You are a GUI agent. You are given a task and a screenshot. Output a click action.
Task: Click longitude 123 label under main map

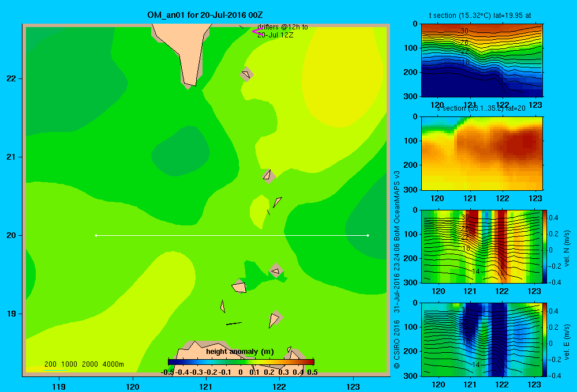[353, 386]
